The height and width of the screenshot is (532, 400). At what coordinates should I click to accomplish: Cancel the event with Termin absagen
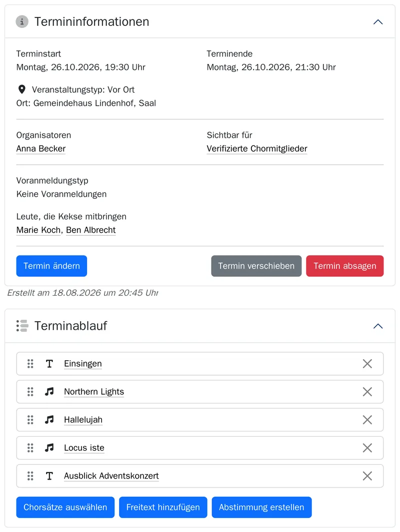coord(344,266)
